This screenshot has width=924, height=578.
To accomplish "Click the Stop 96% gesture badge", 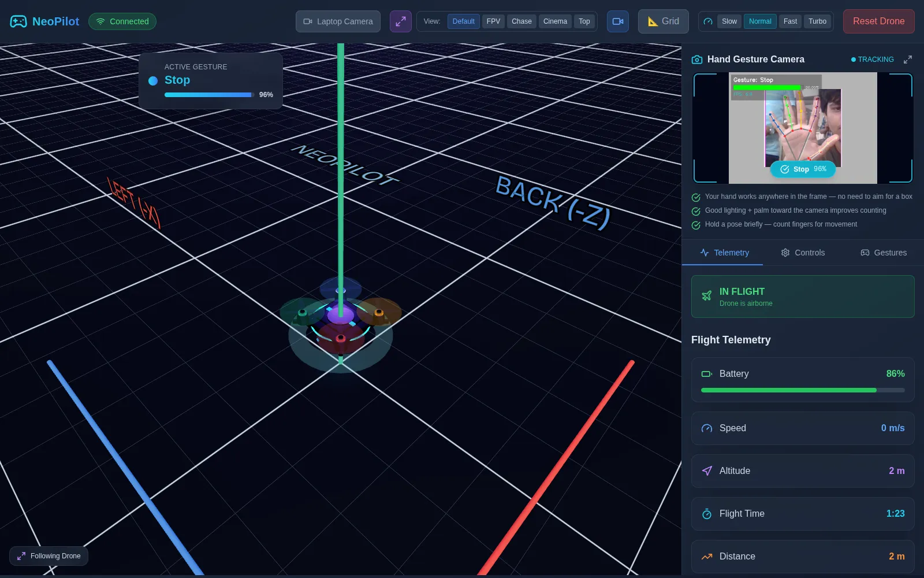I will 803,169.
